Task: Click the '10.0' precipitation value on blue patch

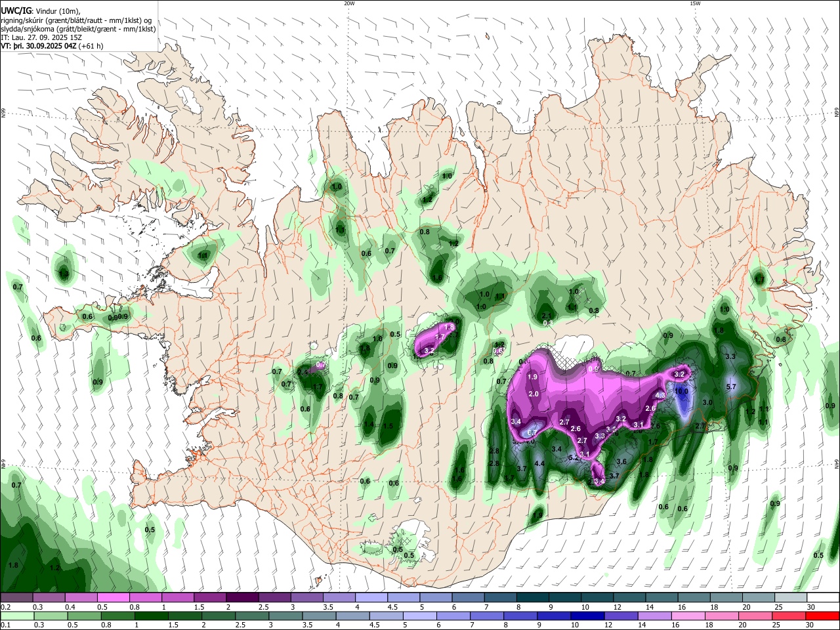Action: point(682,392)
